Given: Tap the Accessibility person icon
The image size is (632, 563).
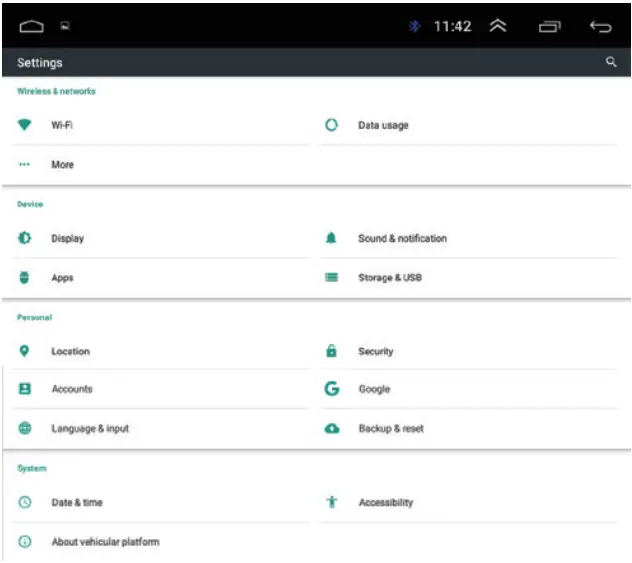Looking at the screenshot, I should pos(332,502).
